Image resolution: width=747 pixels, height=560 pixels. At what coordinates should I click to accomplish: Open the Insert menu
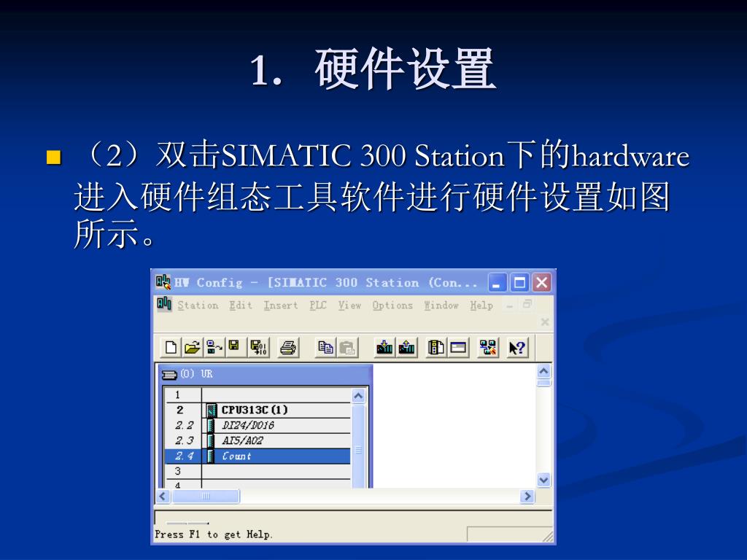click(281, 306)
